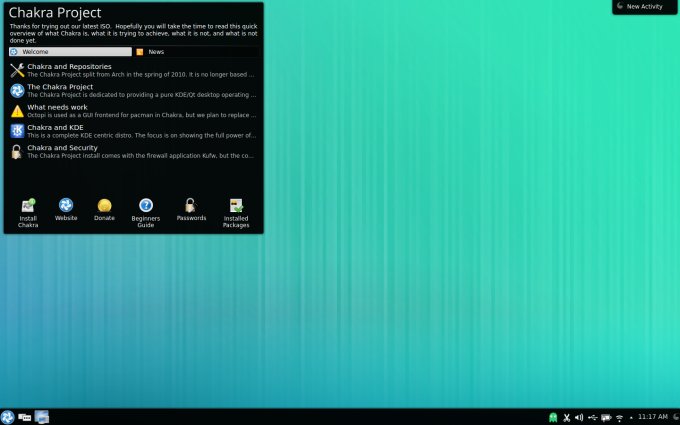Click the 11:17 AM clock
The height and width of the screenshot is (425, 680).
pyautogui.click(x=653, y=417)
